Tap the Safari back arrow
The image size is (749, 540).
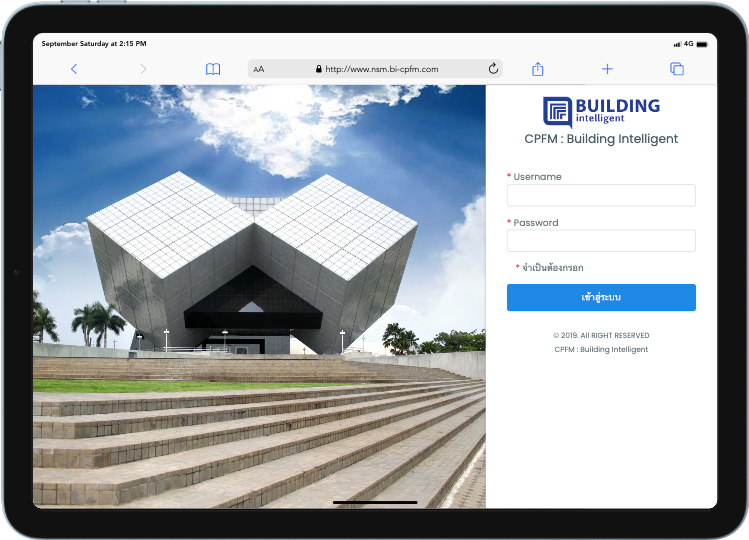click(x=74, y=69)
